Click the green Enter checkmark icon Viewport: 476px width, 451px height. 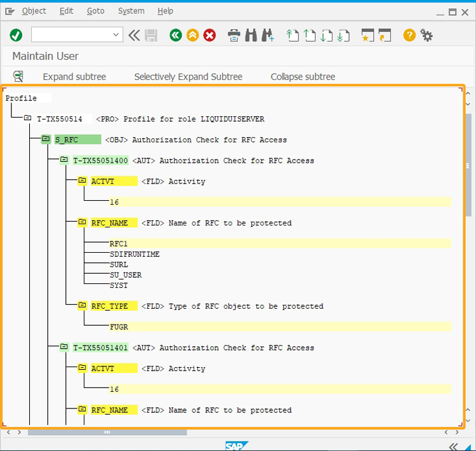[16, 35]
